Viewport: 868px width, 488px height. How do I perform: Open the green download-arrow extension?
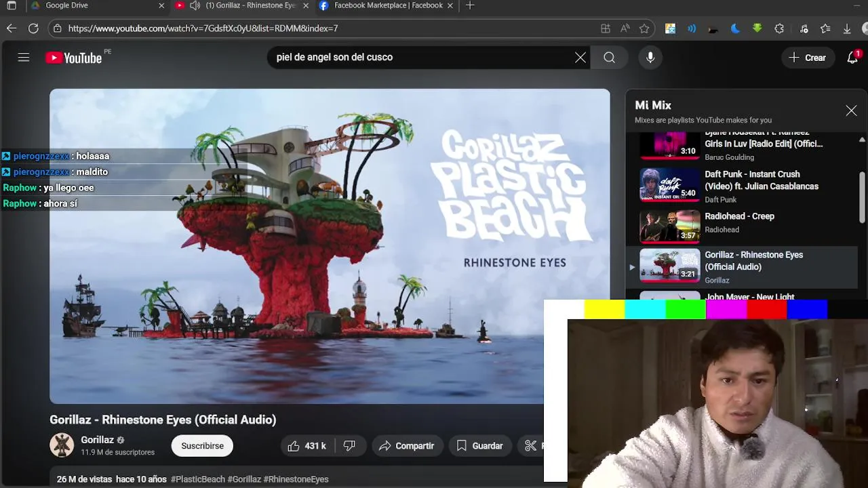(757, 28)
